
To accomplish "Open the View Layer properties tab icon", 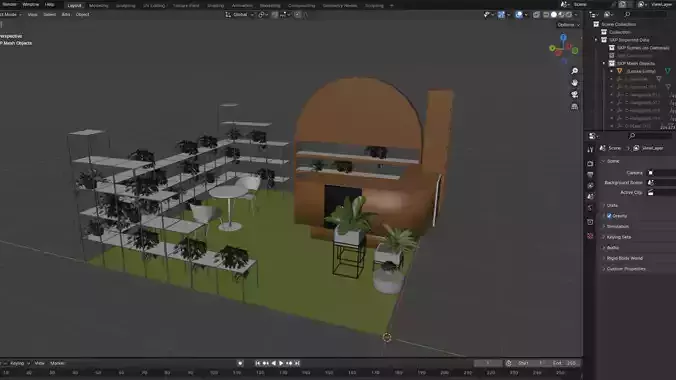I will coord(590,185).
